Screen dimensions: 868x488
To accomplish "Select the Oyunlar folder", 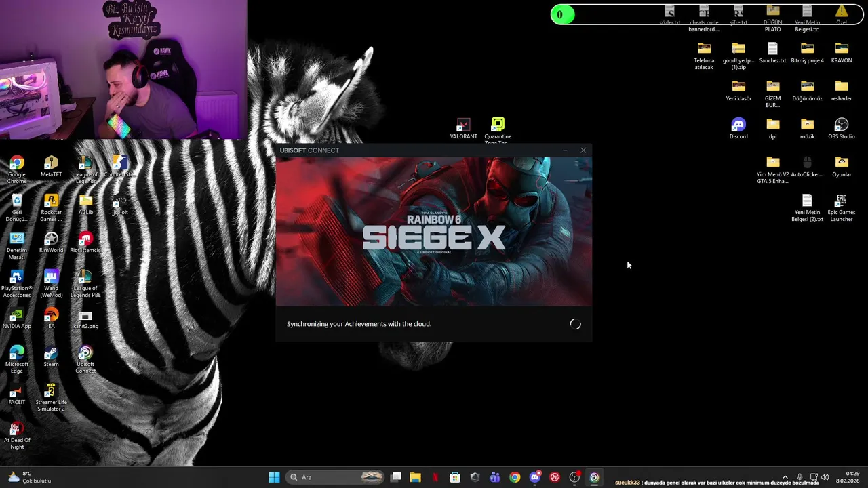I will point(842,167).
